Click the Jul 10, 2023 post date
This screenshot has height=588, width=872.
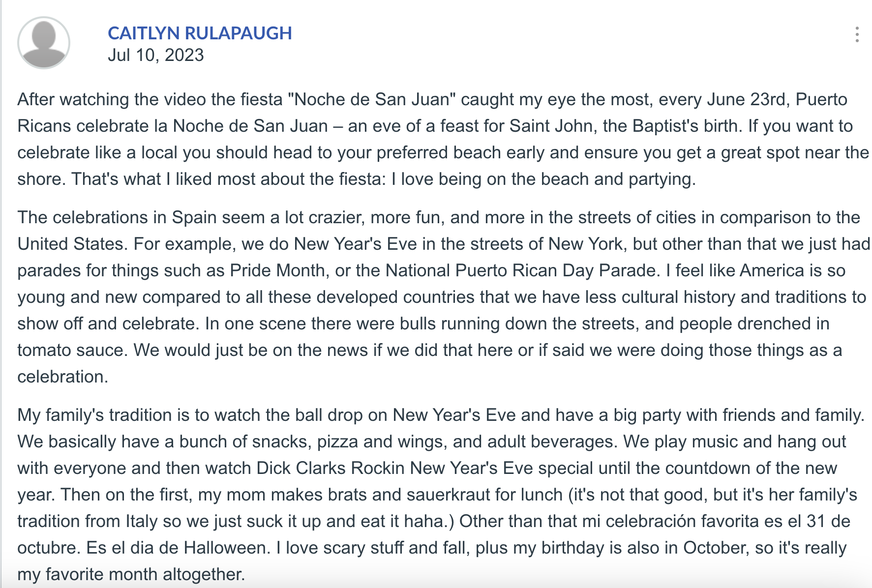click(155, 55)
